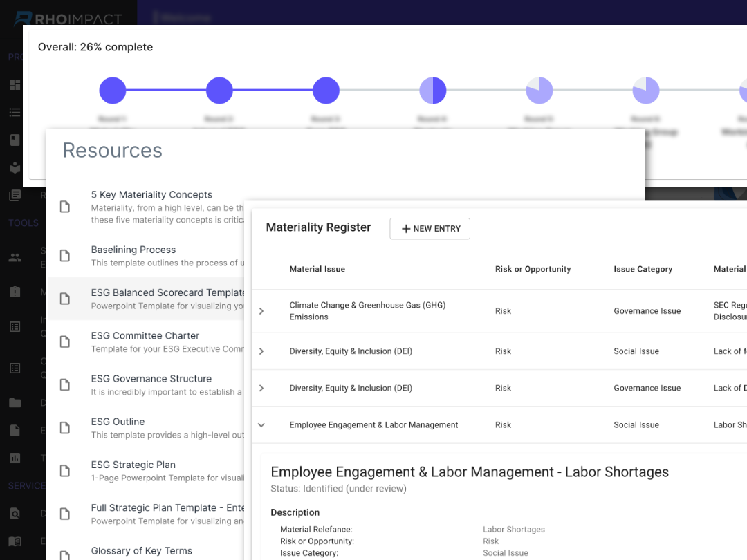
Task: Click the file icon beside ESG Outline
Action: click(x=65, y=428)
